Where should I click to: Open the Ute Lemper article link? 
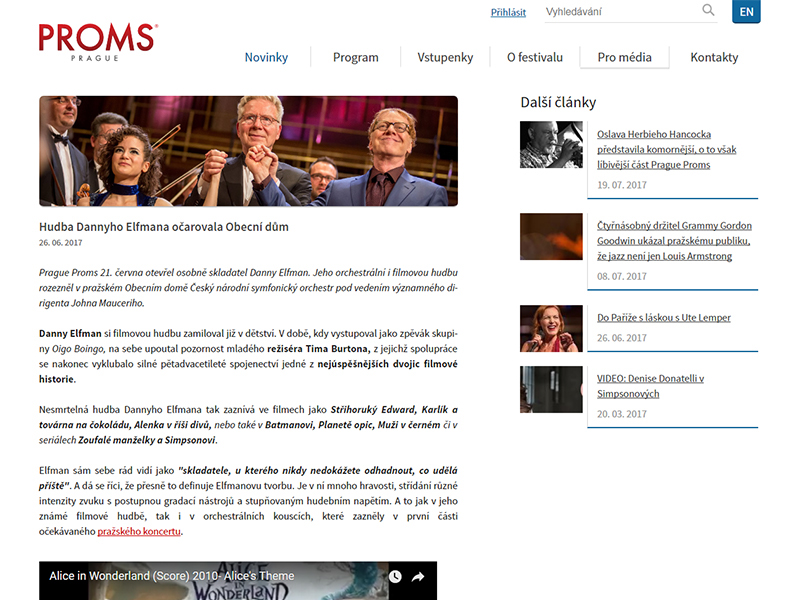664,317
